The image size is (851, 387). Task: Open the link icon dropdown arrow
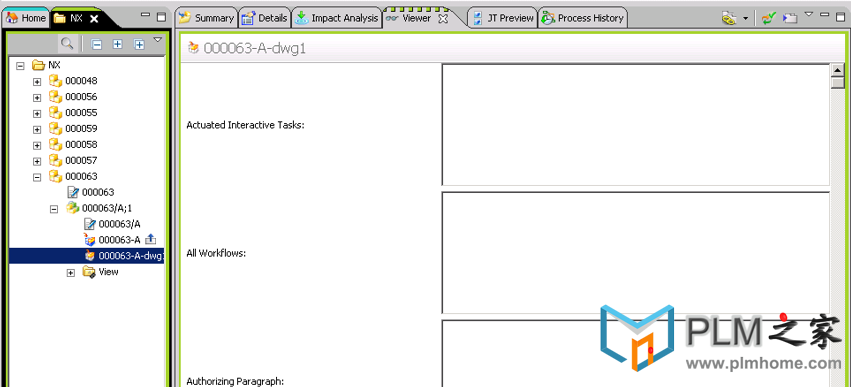pos(745,18)
